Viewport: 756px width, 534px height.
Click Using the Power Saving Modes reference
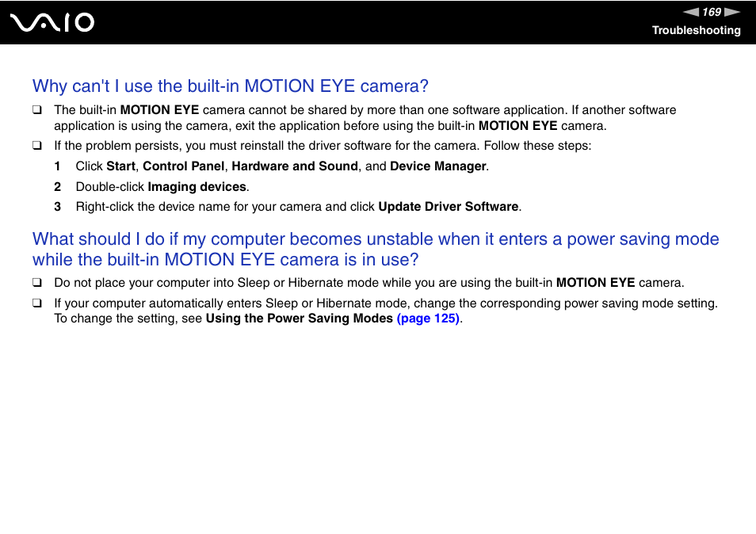click(300, 318)
